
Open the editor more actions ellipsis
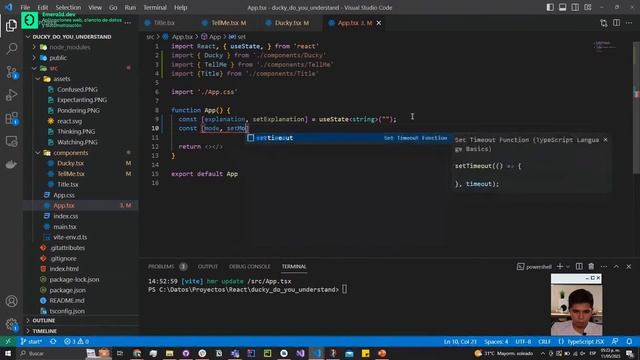point(629,23)
